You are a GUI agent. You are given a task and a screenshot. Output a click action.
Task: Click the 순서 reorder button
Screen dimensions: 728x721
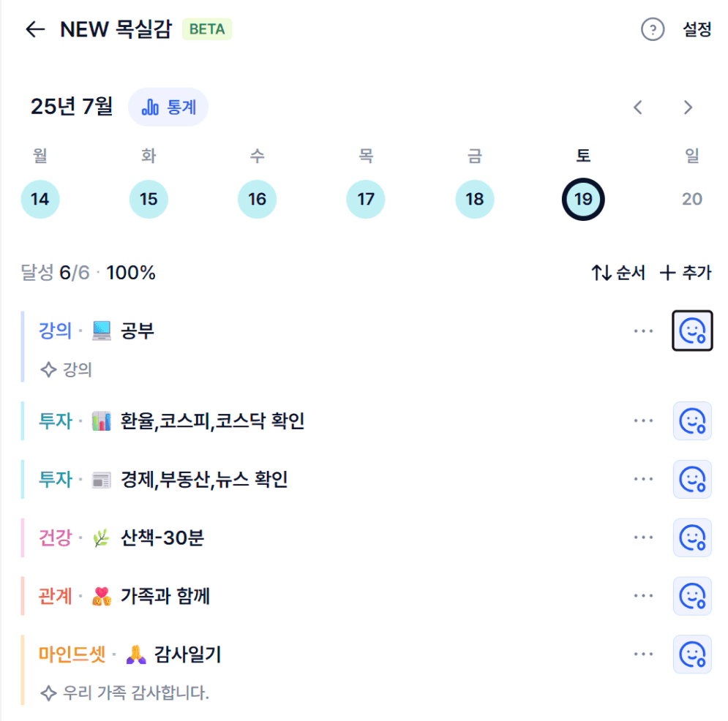point(618,273)
